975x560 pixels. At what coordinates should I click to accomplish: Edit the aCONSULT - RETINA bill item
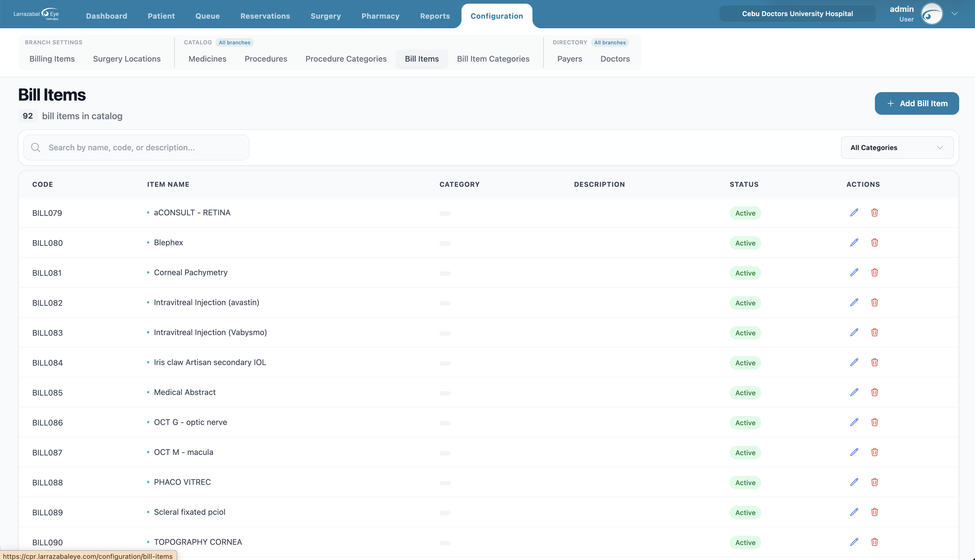tap(854, 213)
